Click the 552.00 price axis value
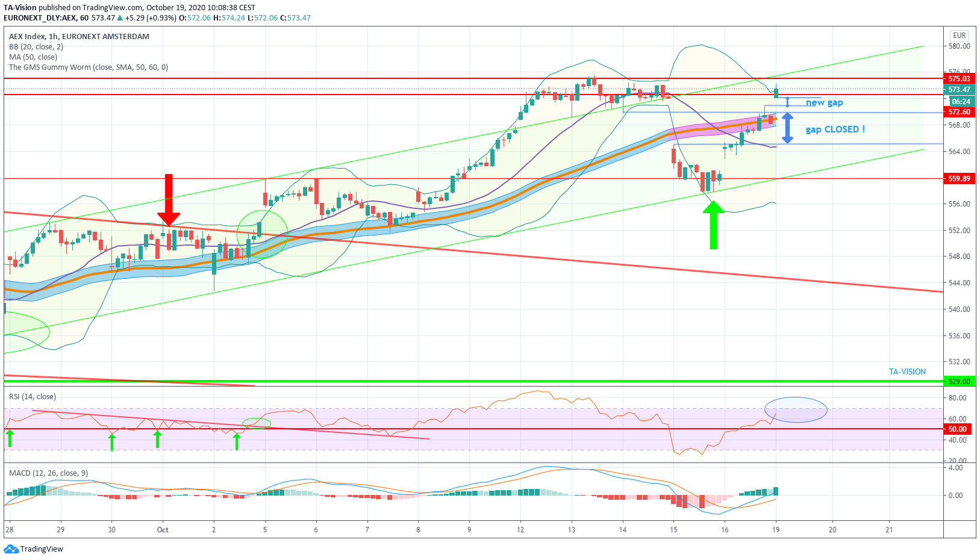Screen dimensions: 980x560 [959, 230]
